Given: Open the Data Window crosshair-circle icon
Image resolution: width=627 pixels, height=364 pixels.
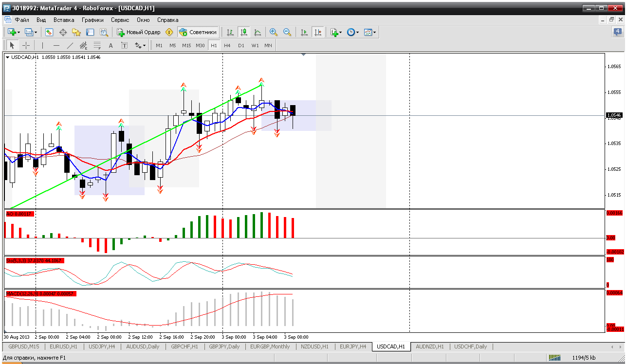Looking at the screenshot, I should [63, 32].
